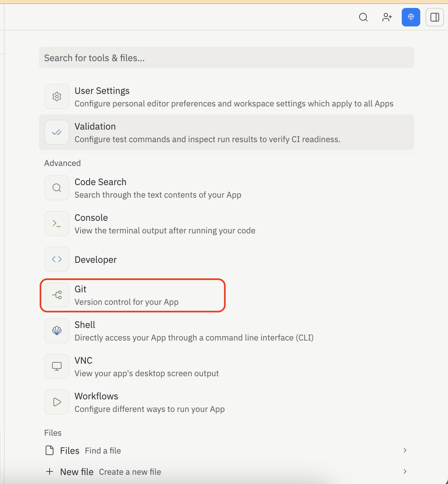Open the Developer tool
448x484 pixels.
click(x=95, y=259)
